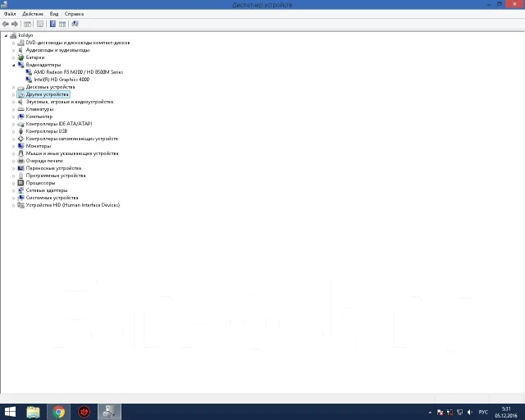Click the koldyn computer root icon
The width and height of the screenshot is (525, 420).
pyautogui.click(x=13, y=35)
